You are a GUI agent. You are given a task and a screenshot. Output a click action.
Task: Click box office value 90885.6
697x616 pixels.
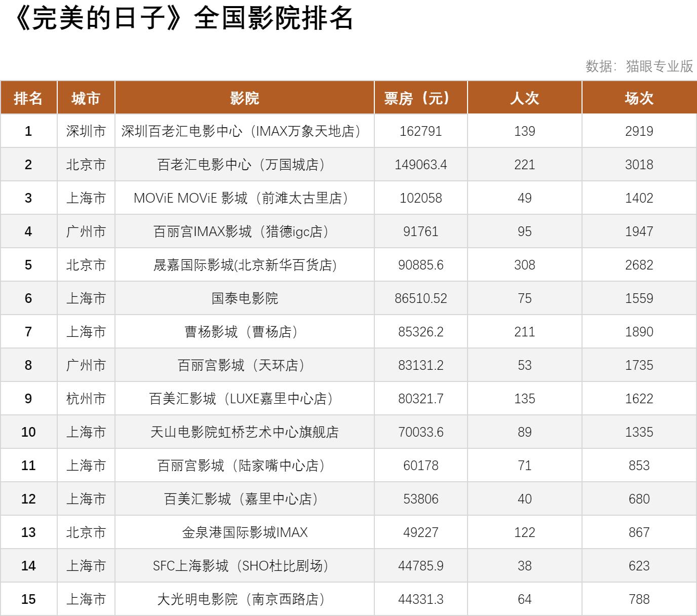421,265
